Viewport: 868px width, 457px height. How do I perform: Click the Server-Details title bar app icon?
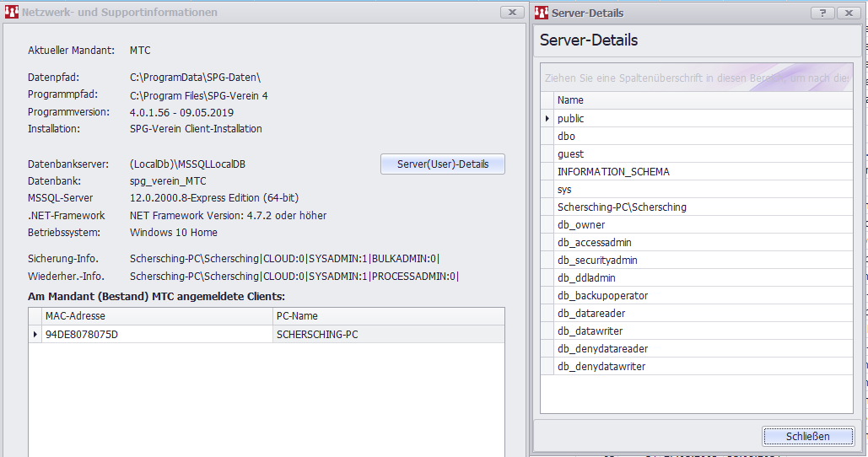pos(542,13)
